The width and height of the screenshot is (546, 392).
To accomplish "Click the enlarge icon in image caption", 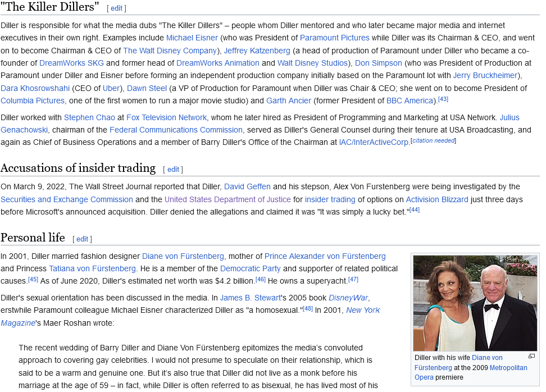I will click(531, 356).
